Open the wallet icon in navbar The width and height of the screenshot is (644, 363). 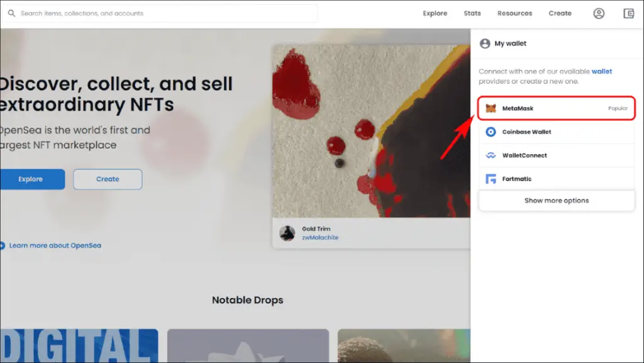pyautogui.click(x=629, y=14)
